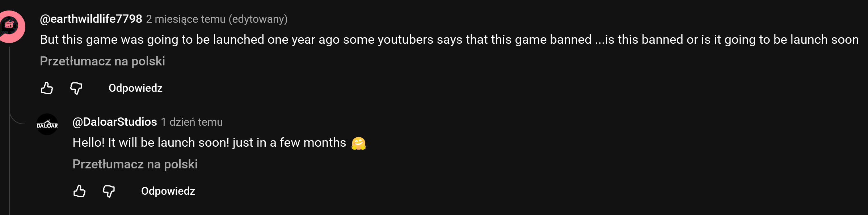
Task: Click the '(edytowany)' edited label
Action: [x=258, y=19]
